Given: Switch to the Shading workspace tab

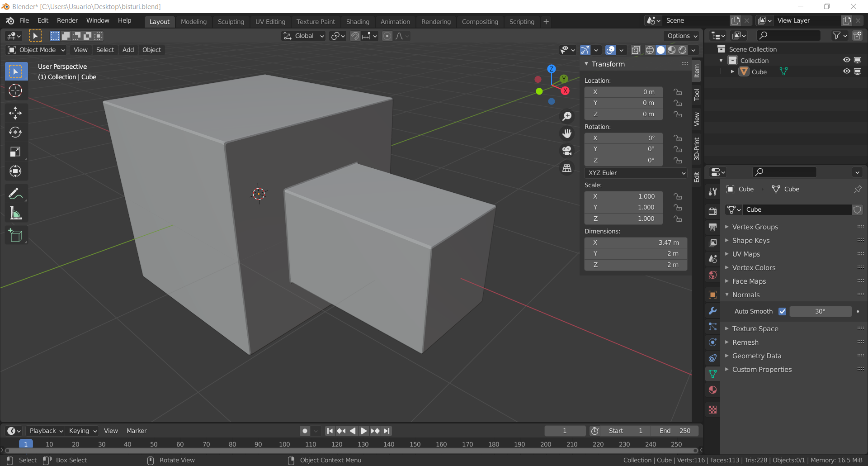Looking at the screenshot, I should pos(358,22).
